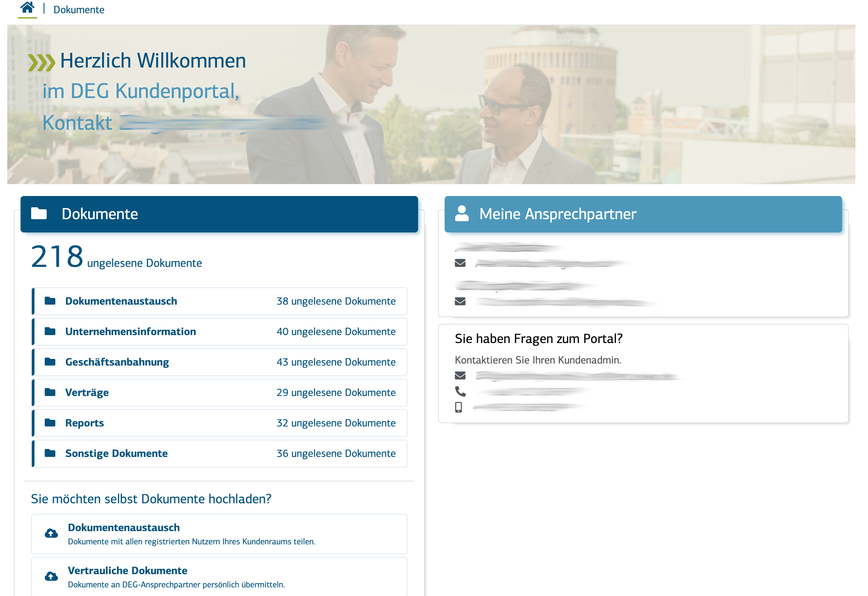Click 'Sie möchten selbst Dokumente hochladen?' heading
Screen dimensions: 868x596
(151, 499)
